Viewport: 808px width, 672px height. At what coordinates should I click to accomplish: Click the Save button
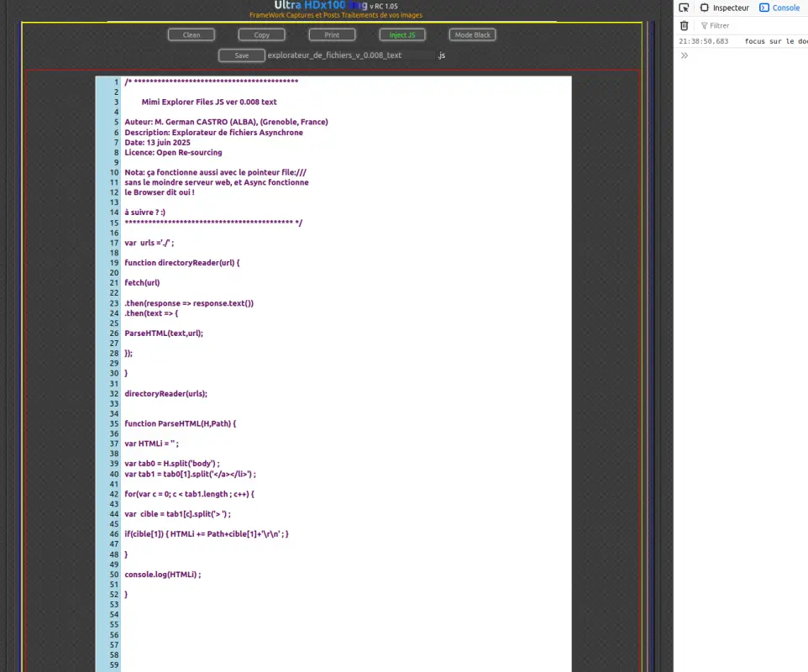tap(242, 55)
